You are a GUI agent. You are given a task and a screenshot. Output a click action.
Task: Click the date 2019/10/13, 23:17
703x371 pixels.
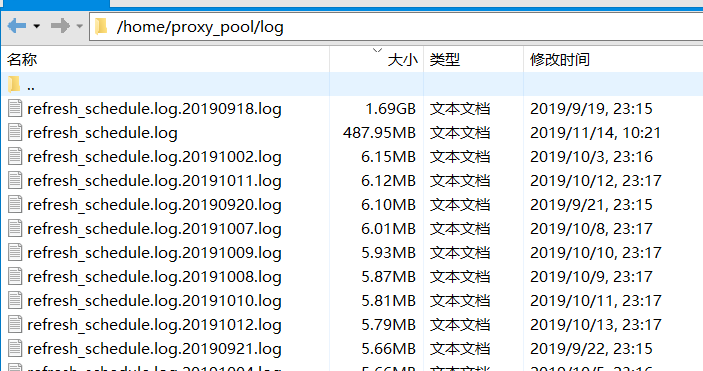(595, 325)
